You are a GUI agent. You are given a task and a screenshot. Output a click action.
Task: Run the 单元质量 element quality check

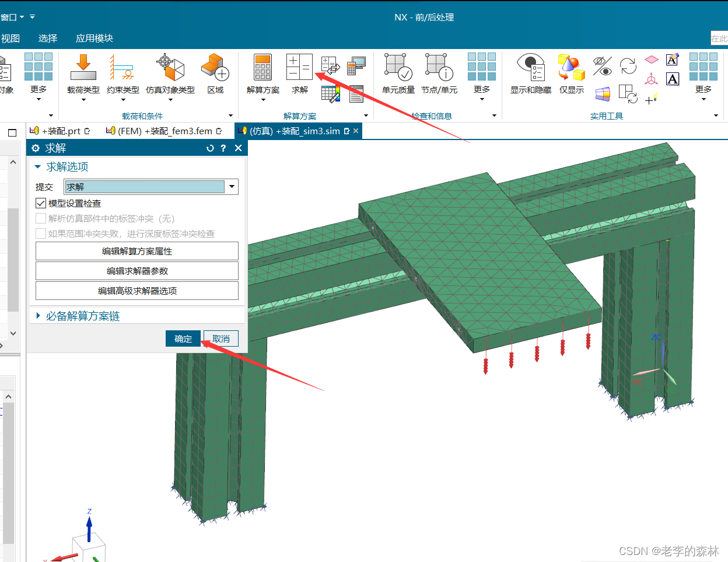[398, 74]
